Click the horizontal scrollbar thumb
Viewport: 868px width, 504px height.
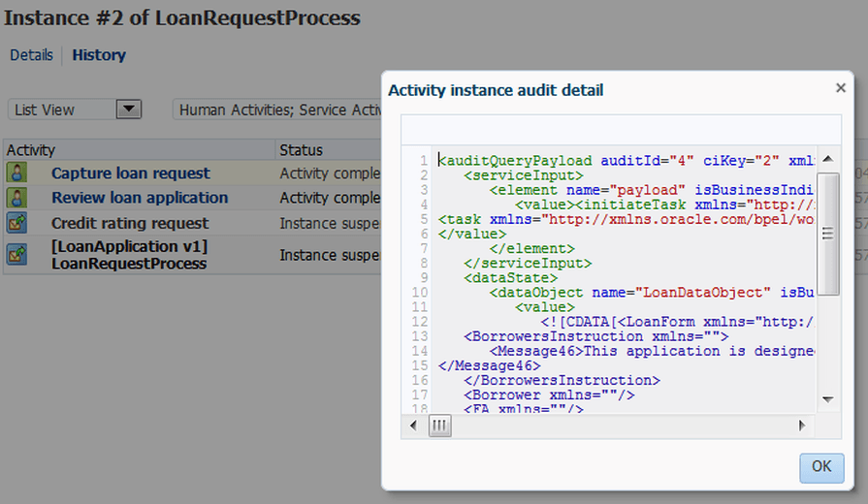[439, 425]
